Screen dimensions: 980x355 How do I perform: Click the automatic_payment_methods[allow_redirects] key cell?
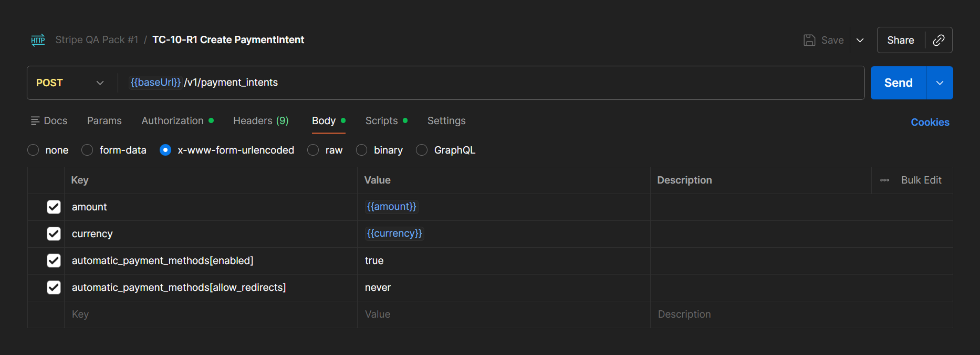click(211, 288)
